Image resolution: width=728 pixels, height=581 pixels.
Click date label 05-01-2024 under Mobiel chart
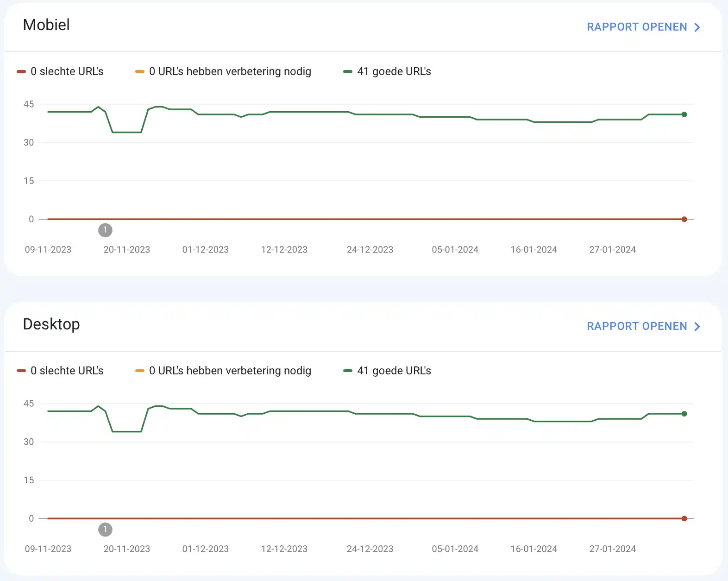(x=455, y=250)
